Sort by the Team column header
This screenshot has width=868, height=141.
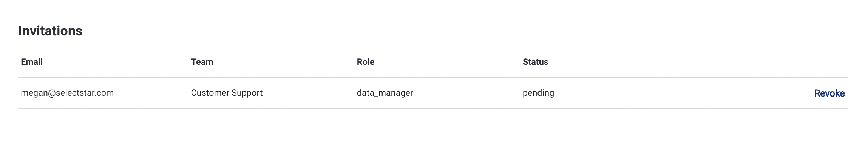click(x=202, y=62)
